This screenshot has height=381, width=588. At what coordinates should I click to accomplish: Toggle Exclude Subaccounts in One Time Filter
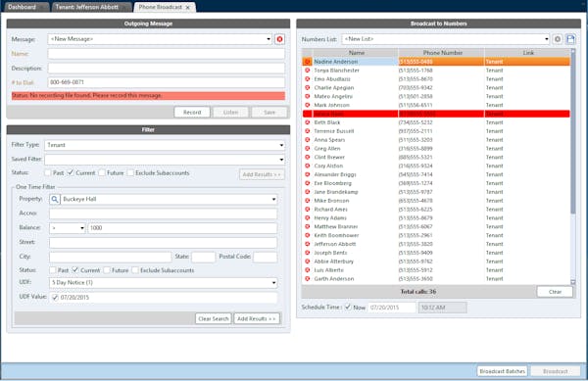(135, 270)
